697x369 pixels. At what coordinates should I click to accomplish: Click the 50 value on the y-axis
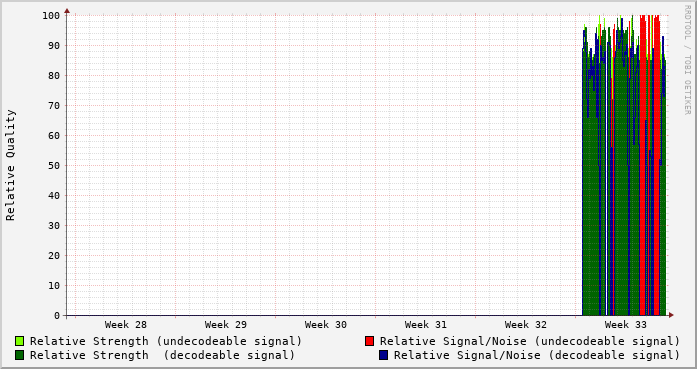[x=54, y=165]
